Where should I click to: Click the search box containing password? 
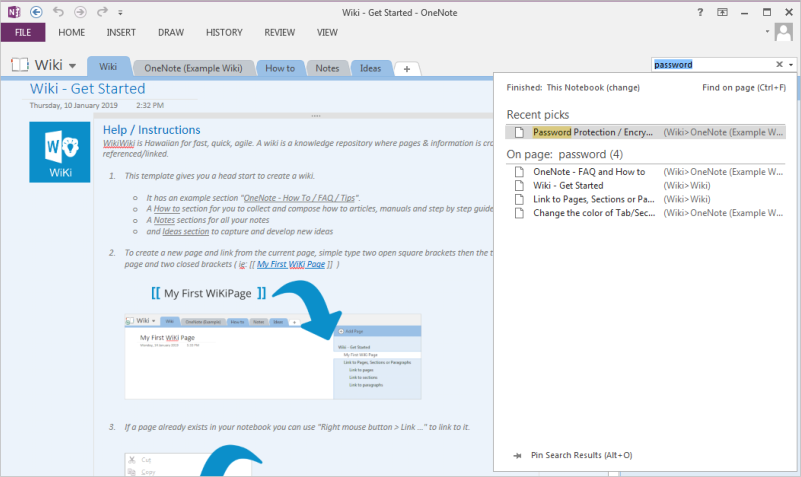pyautogui.click(x=713, y=64)
